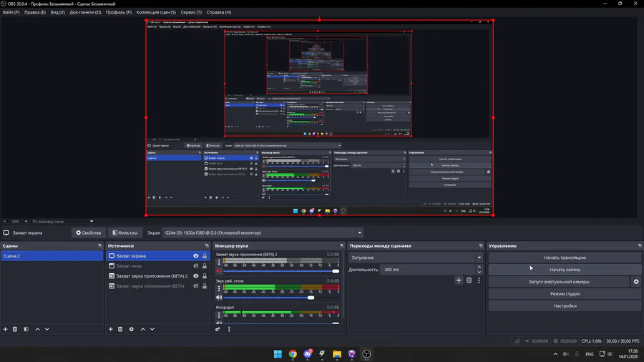Open advanced audio properties gears icon
The height and width of the screenshot is (362, 644).
click(218, 329)
